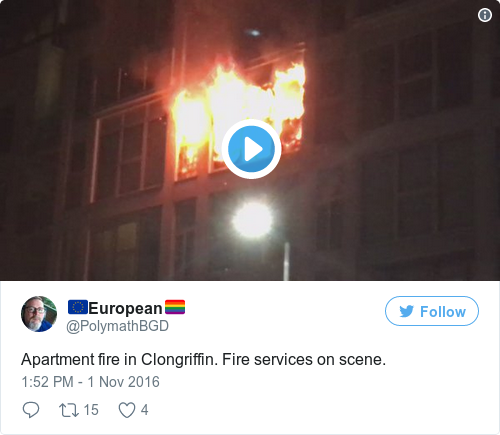The height and width of the screenshot is (435, 500).
Task: Click the Twitter bird icon in Follow
Action: pos(407,311)
